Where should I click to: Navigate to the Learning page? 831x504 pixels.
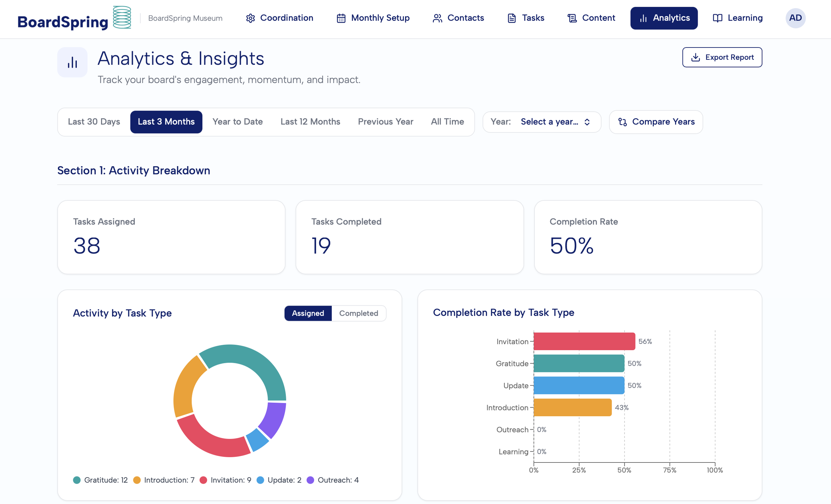738,18
